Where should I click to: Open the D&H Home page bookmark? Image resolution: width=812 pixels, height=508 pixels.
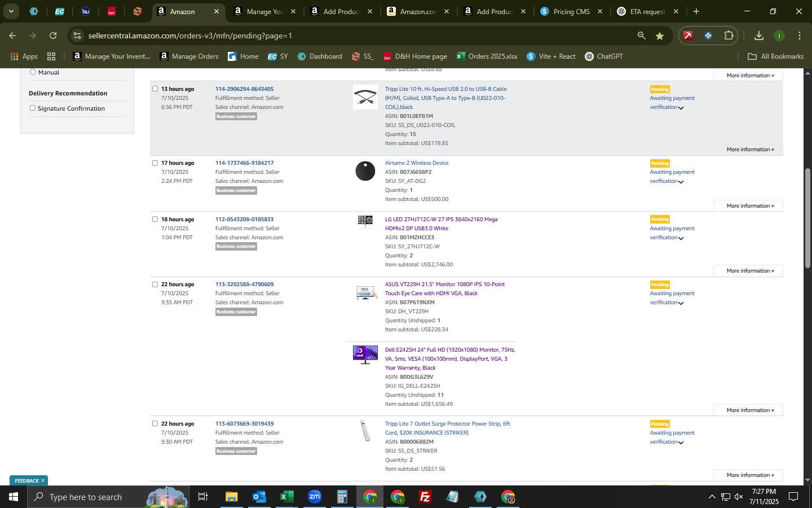click(415, 56)
